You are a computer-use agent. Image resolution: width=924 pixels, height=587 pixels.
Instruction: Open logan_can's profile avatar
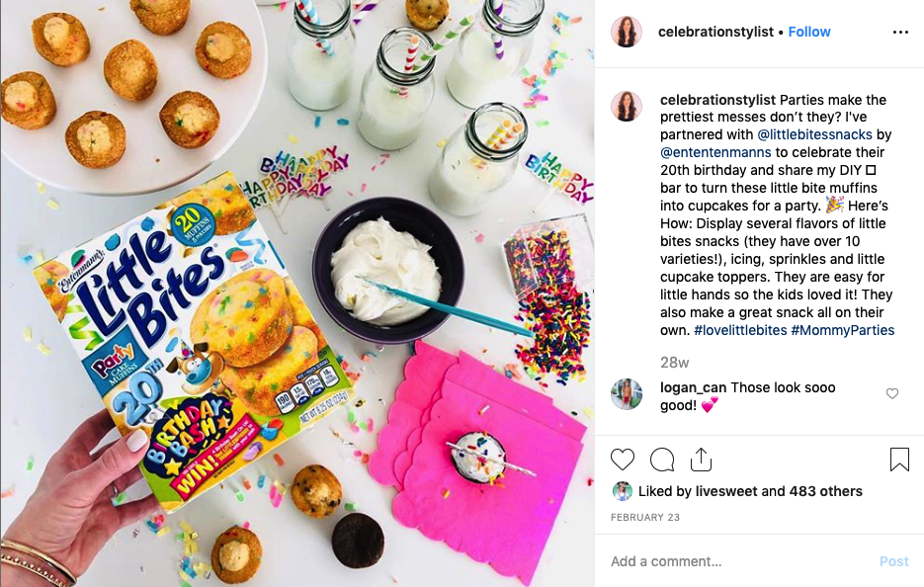tap(627, 393)
